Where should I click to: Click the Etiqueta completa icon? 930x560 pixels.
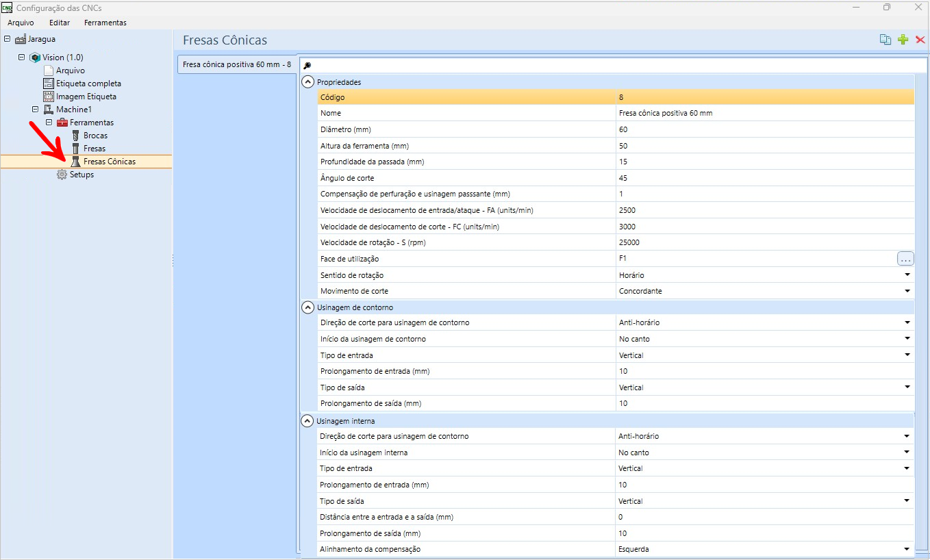(x=49, y=84)
